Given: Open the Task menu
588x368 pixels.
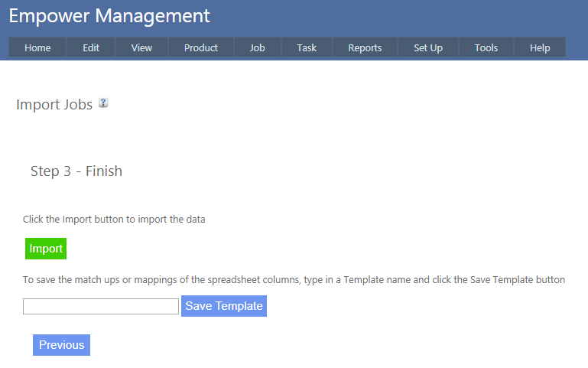Looking at the screenshot, I should [x=307, y=47].
